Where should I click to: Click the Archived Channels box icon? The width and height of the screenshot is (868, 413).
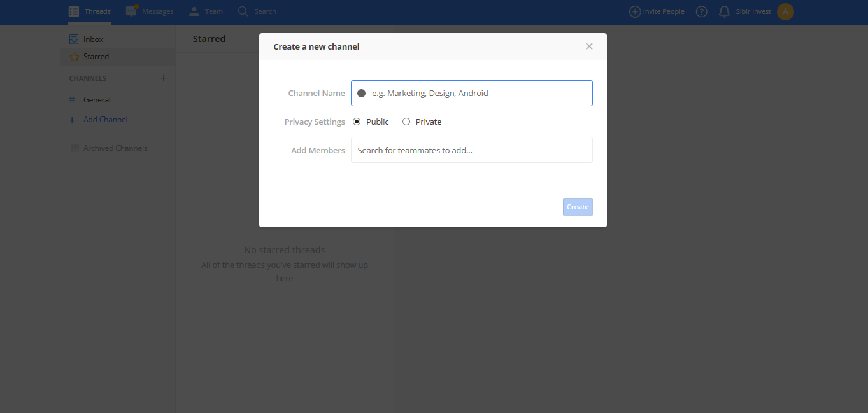(x=74, y=148)
